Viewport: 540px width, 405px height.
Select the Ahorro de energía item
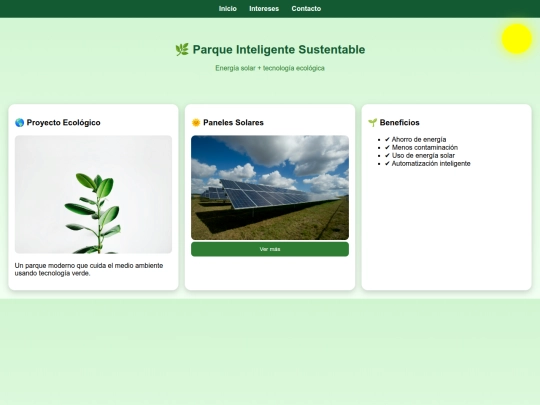point(415,139)
